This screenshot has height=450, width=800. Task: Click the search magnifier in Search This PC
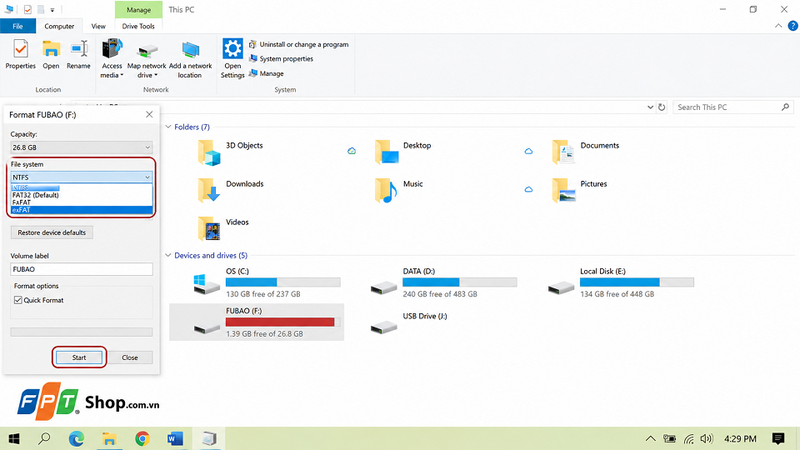[x=785, y=107]
